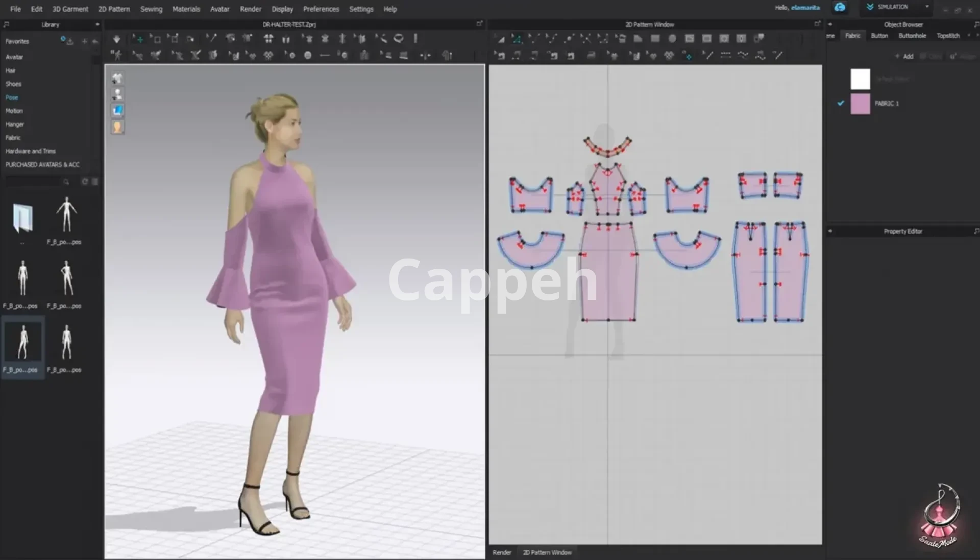Select the Select/Move tool with green cross
This screenshot has width=980, height=560.
pyautogui.click(x=137, y=39)
